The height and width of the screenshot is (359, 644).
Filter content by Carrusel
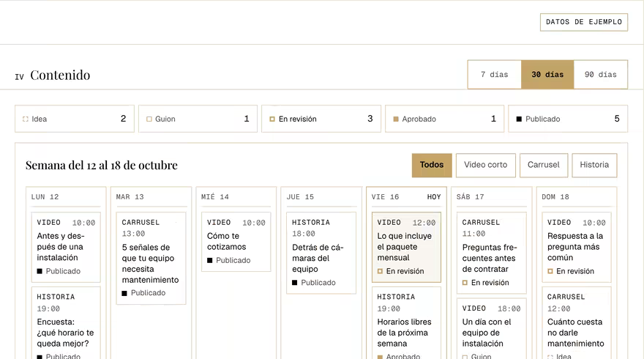click(543, 166)
